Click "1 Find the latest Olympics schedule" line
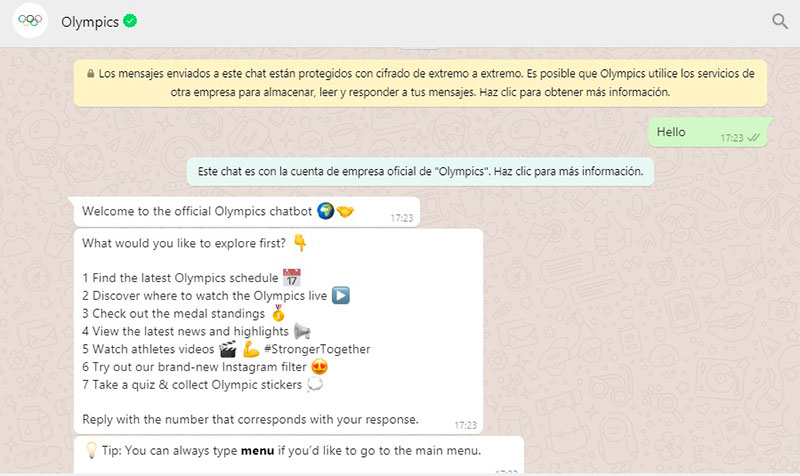 180,278
